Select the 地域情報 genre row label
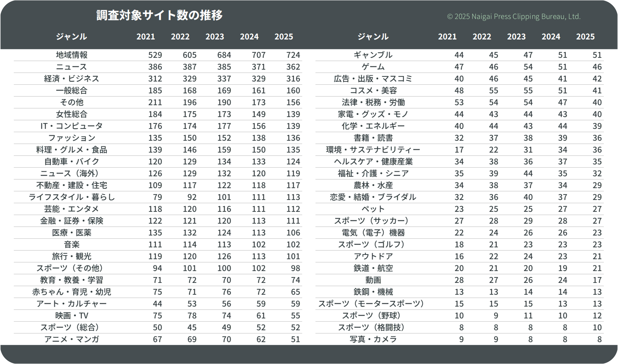618x364 pixels. point(71,55)
